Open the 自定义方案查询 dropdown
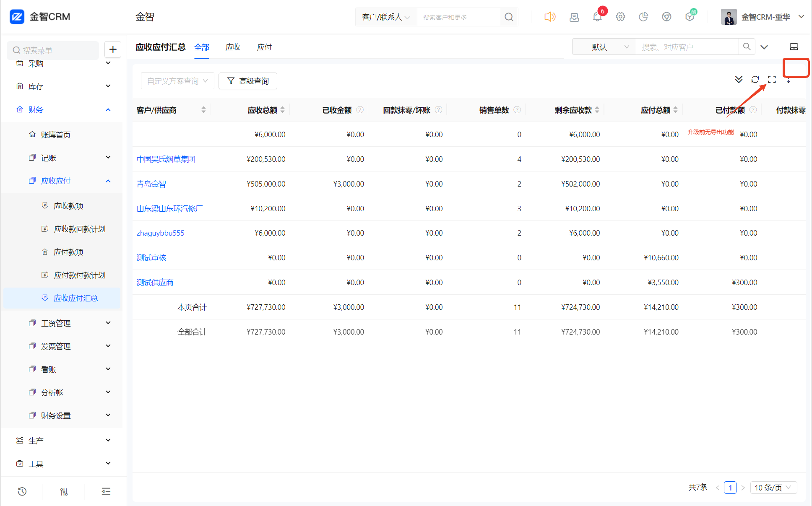Image resolution: width=812 pixels, height=506 pixels. (177, 81)
